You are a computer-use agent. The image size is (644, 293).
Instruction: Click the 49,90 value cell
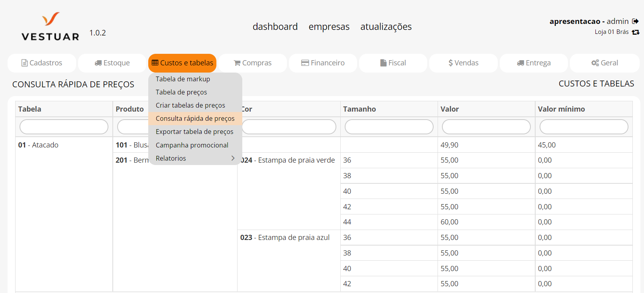(x=486, y=145)
